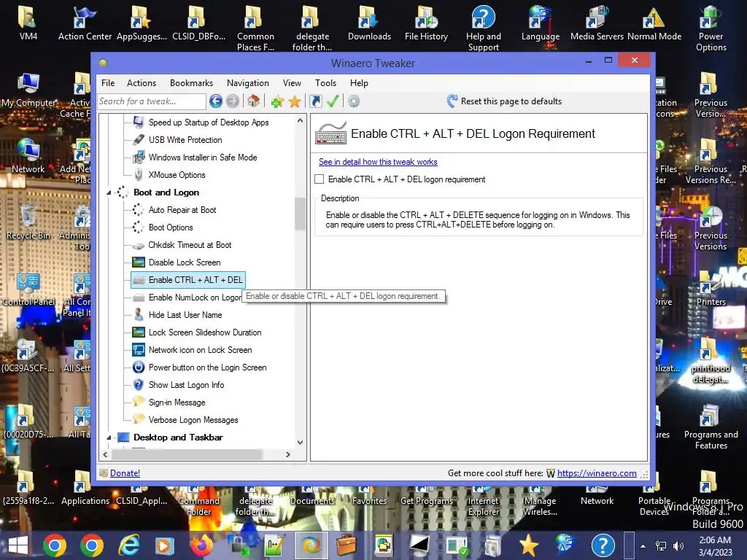Open settings gear icon in toolbar
The height and width of the screenshot is (560, 747).
(x=354, y=101)
